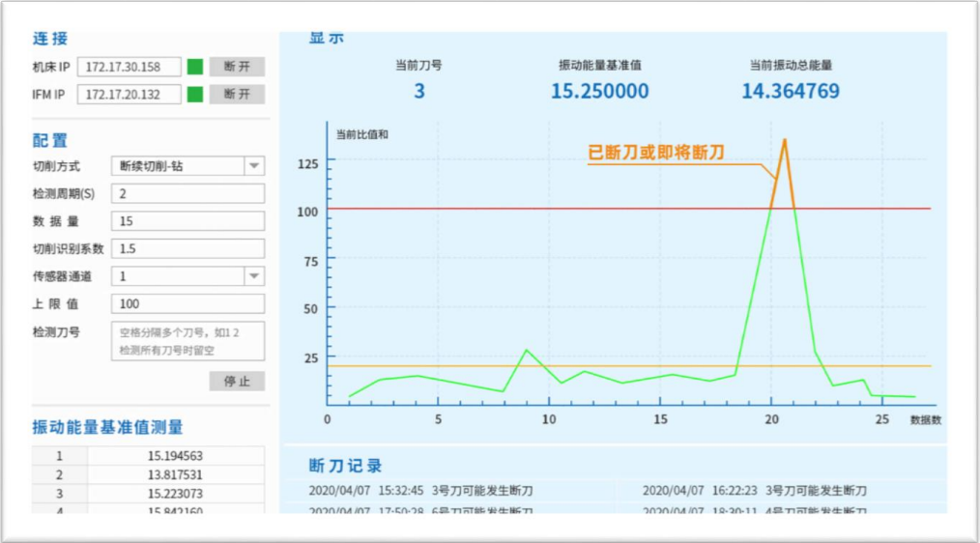This screenshot has height=543, width=980.
Task: Click the 机床 IP address field
Action: (130, 67)
